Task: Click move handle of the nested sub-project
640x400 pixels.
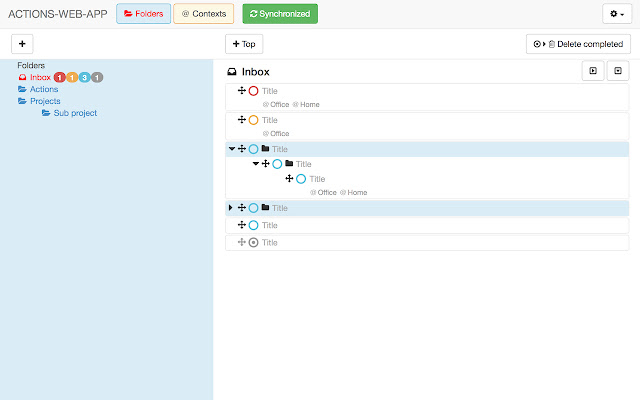Action: coord(265,163)
